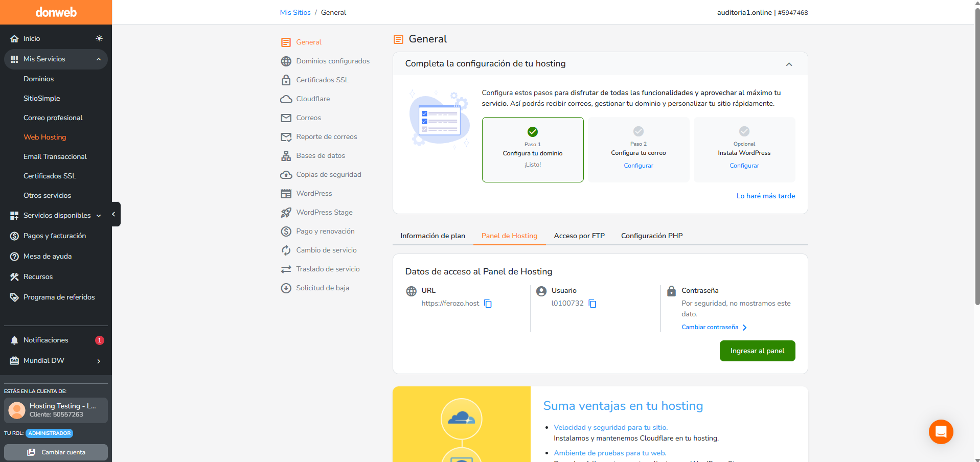This screenshot has height=462, width=980.
Task: Open Dominios configurados globe icon
Action: (x=286, y=61)
